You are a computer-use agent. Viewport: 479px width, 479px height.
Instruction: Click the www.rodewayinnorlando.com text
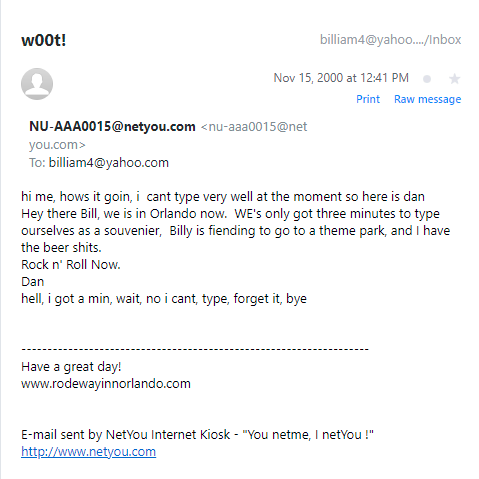pos(106,384)
